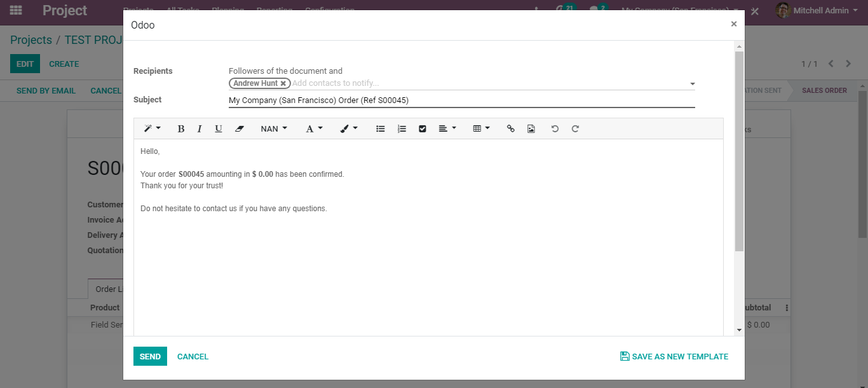This screenshot has height=388, width=868.
Task: Click the Project app title in navbar
Action: 65,11
